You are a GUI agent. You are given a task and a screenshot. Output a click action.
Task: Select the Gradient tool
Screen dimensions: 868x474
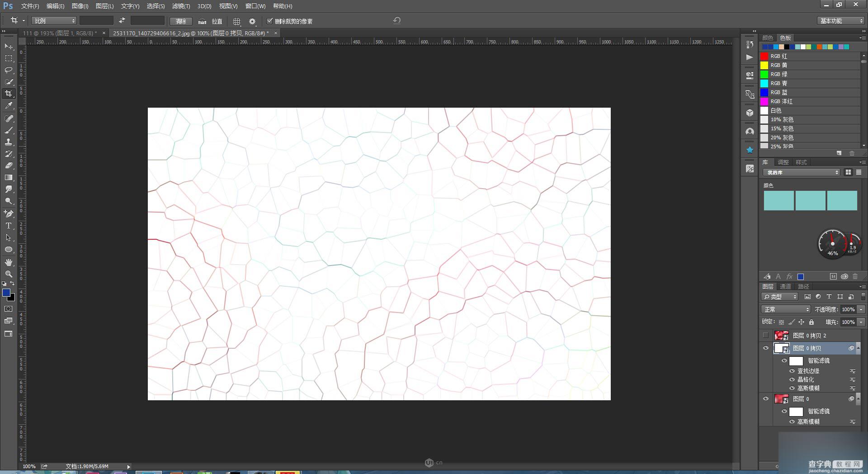(9, 177)
